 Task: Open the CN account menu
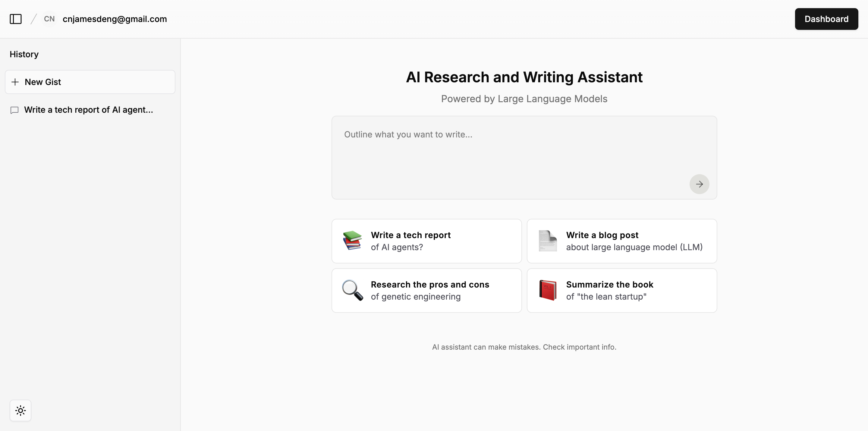(49, 19)
